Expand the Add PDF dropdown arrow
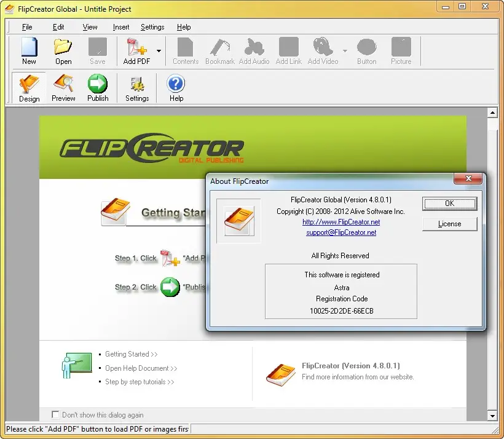The height and width of the screenshot is (439, 504). 159,51
